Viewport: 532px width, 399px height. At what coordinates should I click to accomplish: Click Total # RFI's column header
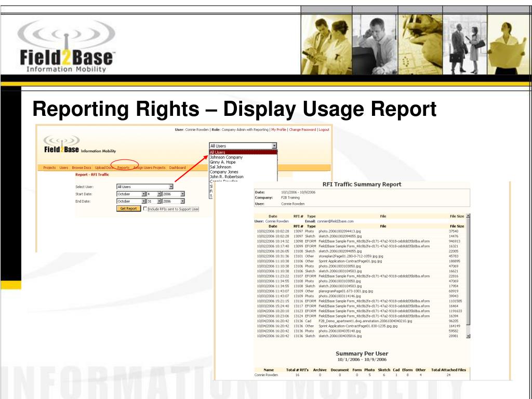coord(298,370)
